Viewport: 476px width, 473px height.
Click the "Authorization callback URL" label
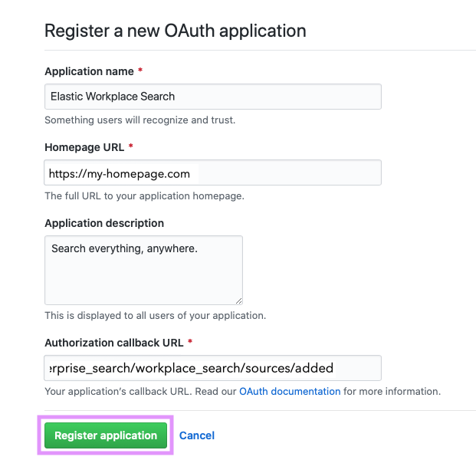113,342
